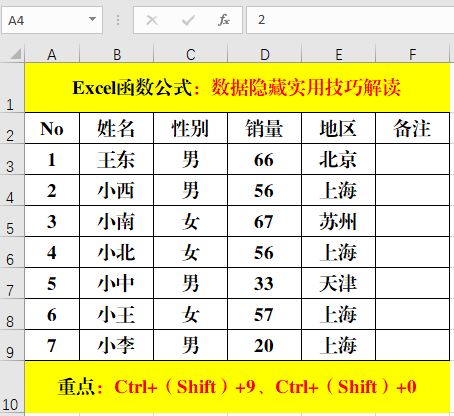Click the '备注' header cell
Viewport: 454px width, 416px height.
click(x=413, y=128)
